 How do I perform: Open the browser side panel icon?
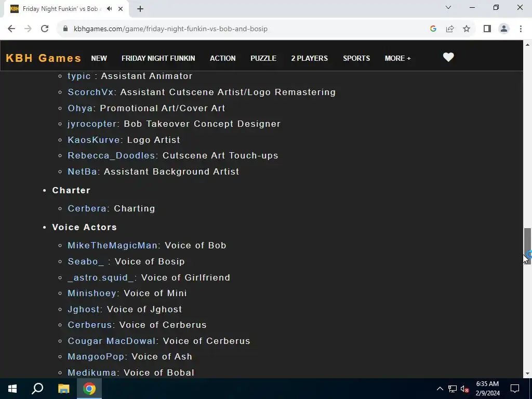pos(487,29)
